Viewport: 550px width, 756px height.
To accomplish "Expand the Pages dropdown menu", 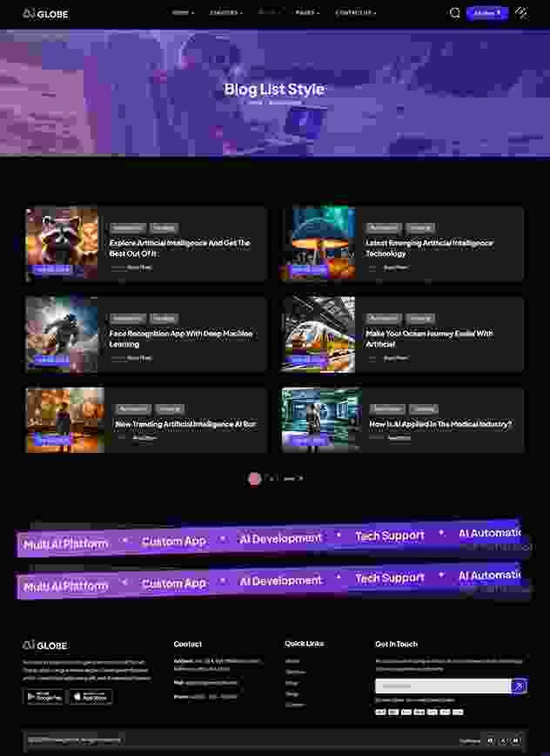I will pos(307,13).
